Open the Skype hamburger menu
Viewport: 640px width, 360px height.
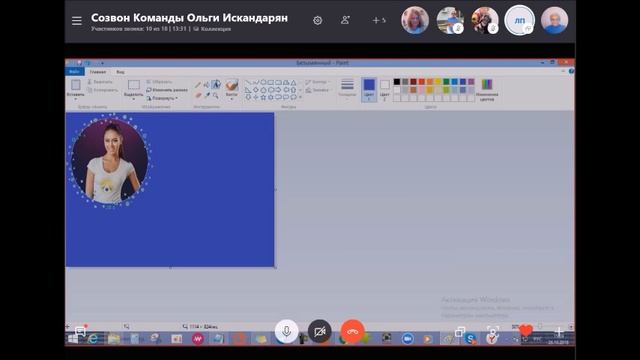click(77, 20)
